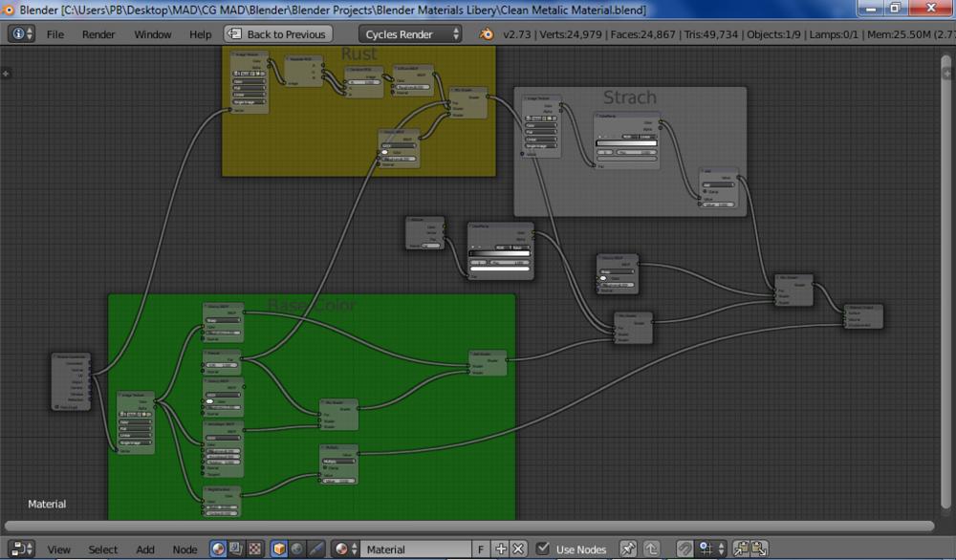Select object shader type cube icon
Image resolution: width=956 pixels, height=560 pixels.
click(279, 549)
